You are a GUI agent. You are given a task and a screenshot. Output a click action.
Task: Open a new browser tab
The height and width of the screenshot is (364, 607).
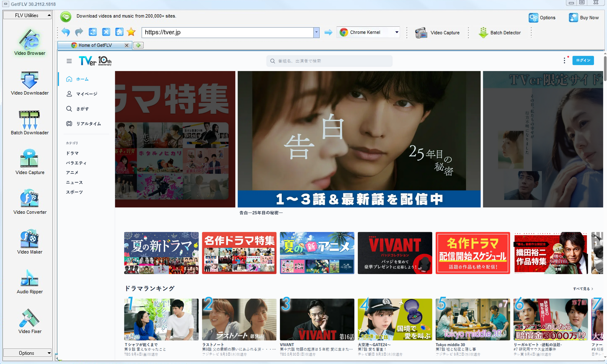pos(138,45)
